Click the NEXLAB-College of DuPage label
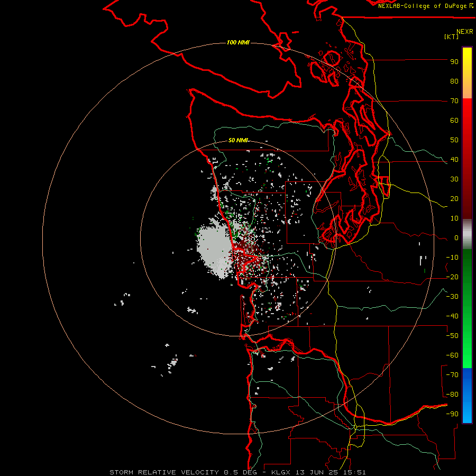This screenshot has height=476, width=476. 426,6
